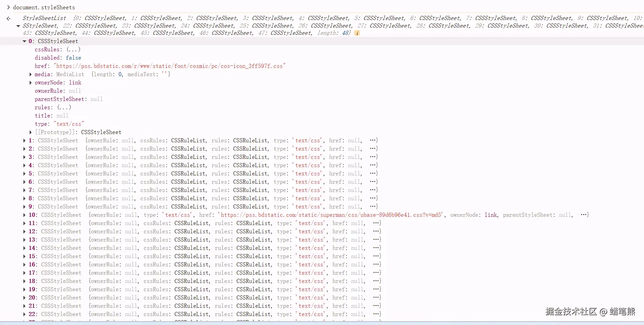Expand stylesheet entry 6
This screenshot has width=644, height=325.
tap(24, 182)
